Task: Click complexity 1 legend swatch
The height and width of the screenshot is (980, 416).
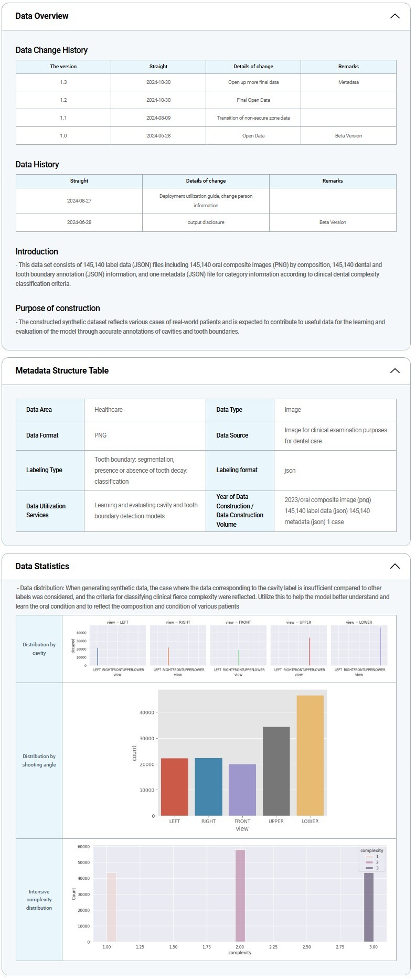Action: click(369, 857)
